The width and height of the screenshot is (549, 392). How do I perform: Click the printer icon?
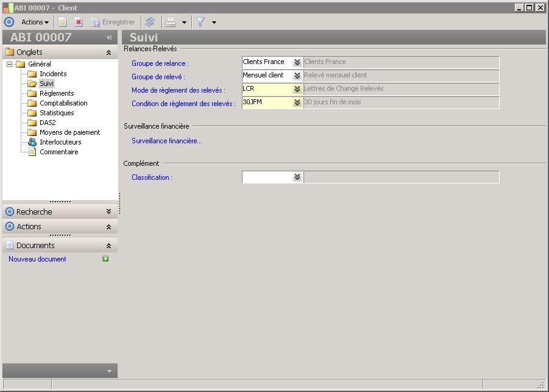(x=171, y=22)
